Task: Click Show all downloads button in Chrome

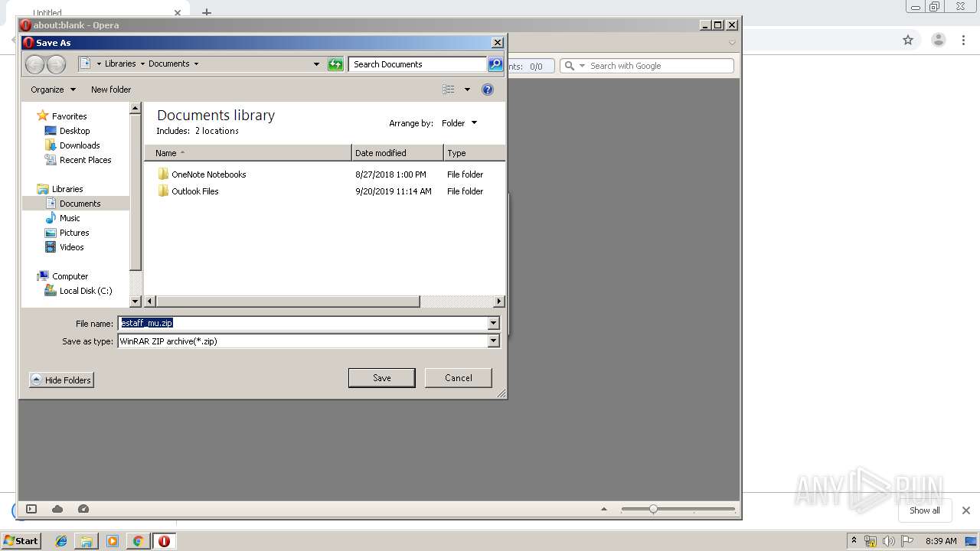Action: point(924,510)
